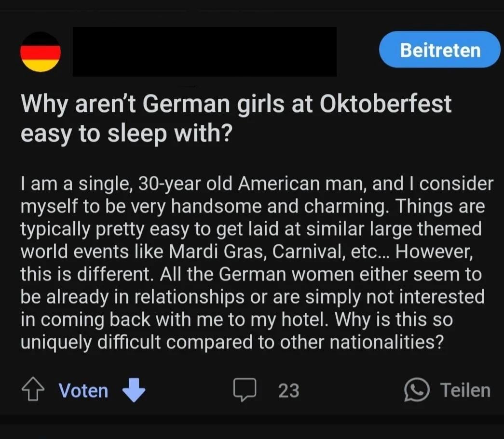
Task: Tap the post body paragraph
Action: pos(252,263)
